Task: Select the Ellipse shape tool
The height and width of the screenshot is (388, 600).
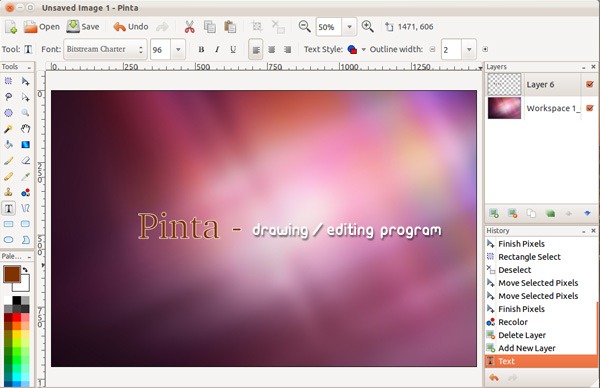Action: point(8,240)
